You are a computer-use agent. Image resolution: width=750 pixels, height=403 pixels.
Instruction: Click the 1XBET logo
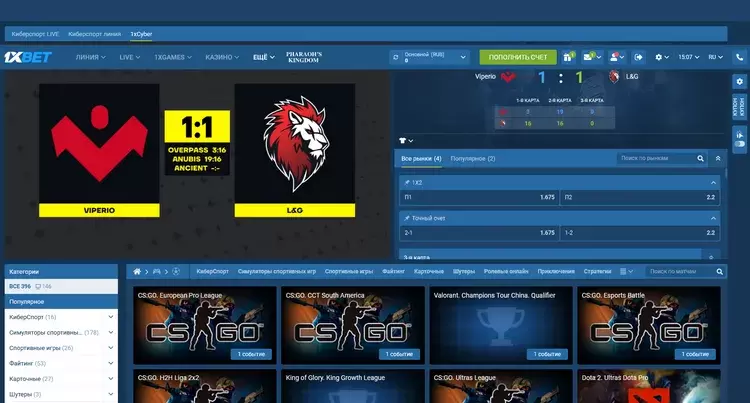[x=28, y=57]
